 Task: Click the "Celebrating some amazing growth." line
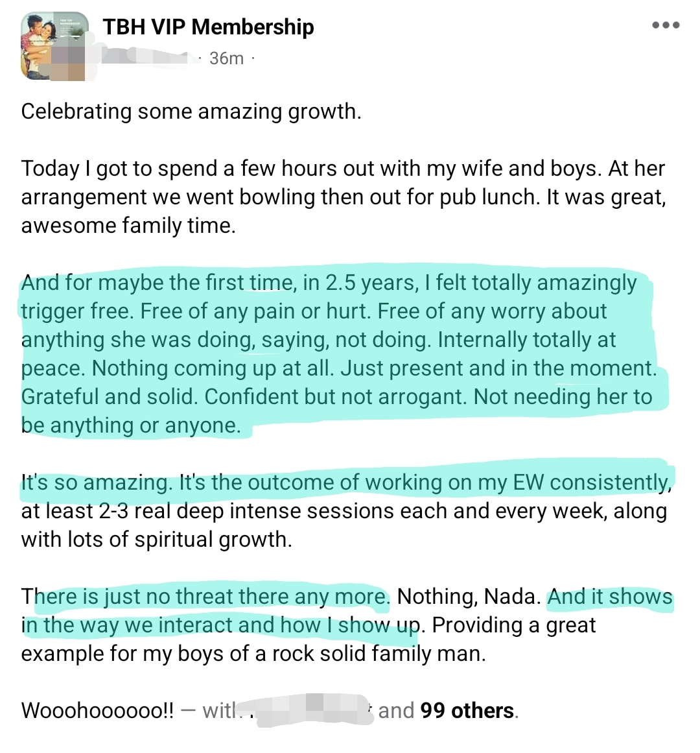point(191,112)
